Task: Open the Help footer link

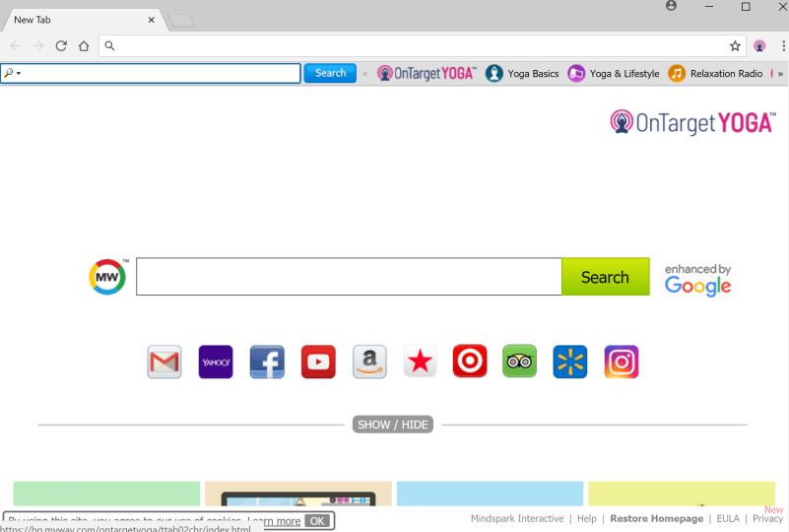Action: pyautogui.click(x=587, y=518)
